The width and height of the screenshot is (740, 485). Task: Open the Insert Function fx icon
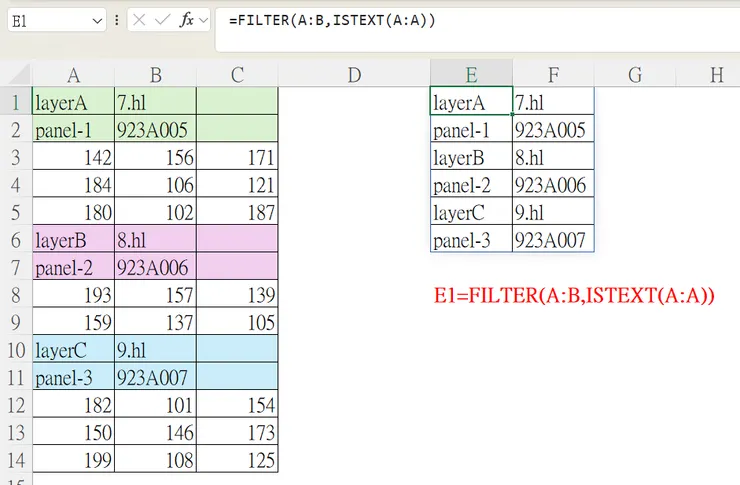point(187,20)
